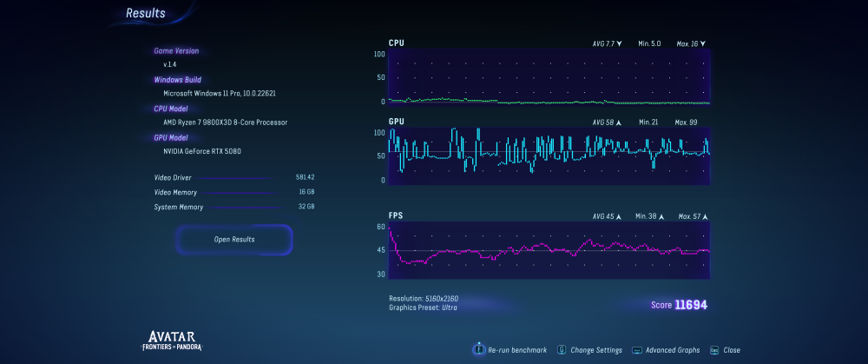Show Advanced Graphs
The width and height of the screenshot is (868, 364).
click(673, 350)
